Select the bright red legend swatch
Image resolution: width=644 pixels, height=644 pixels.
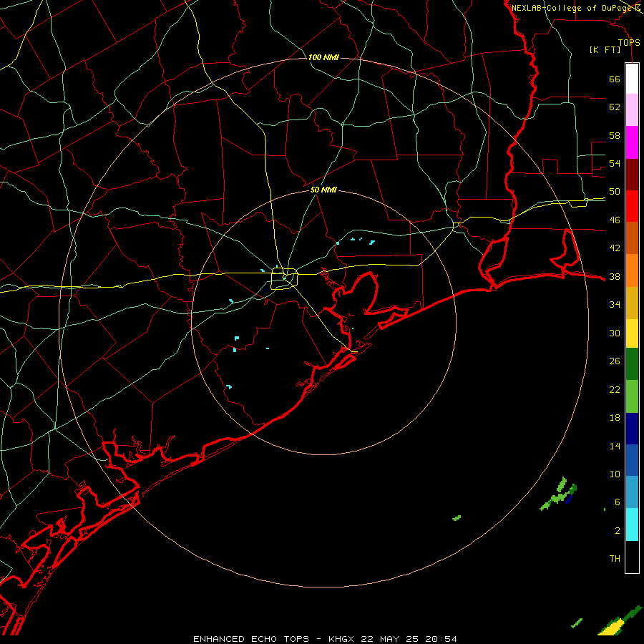[632, 206]
